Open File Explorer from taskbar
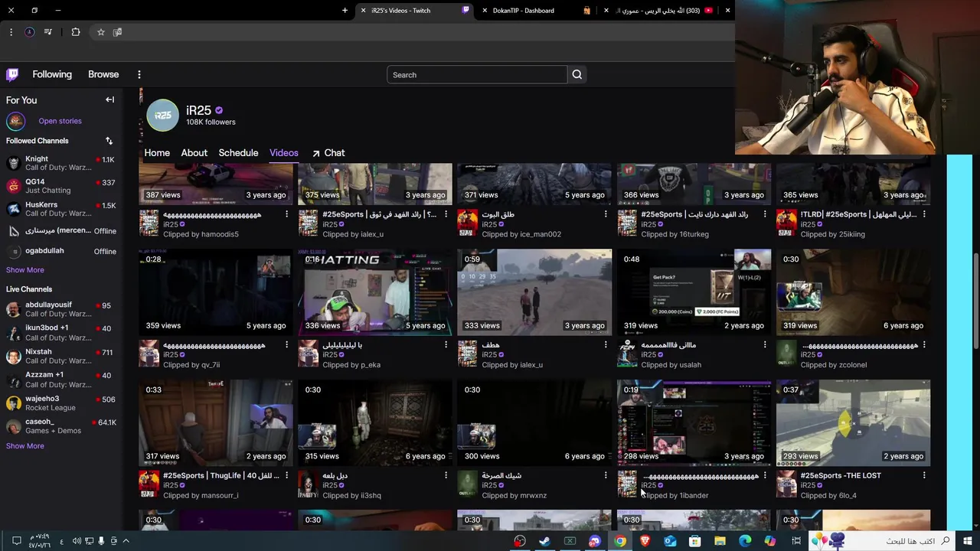980x551 pixels. tap(720, 541)
